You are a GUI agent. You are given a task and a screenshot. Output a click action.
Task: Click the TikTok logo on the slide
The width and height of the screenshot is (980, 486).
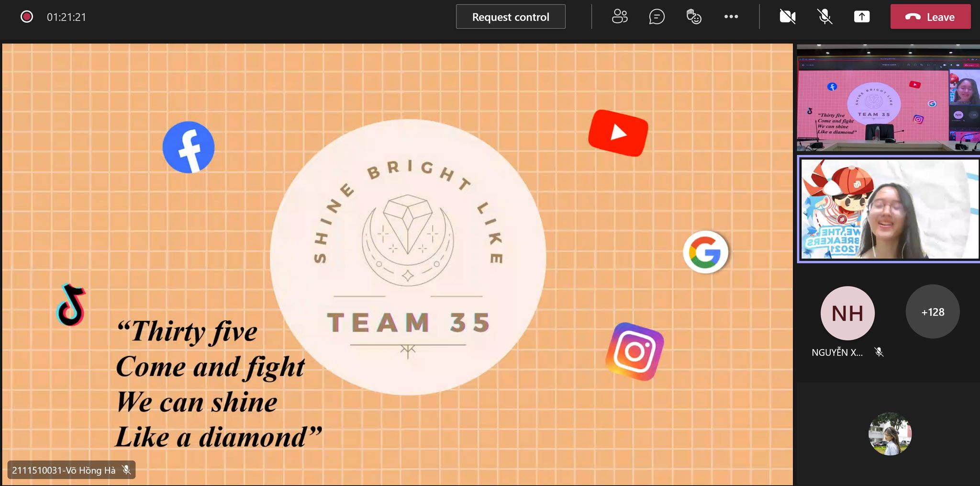pyautogui.click(x=71, y=305)
